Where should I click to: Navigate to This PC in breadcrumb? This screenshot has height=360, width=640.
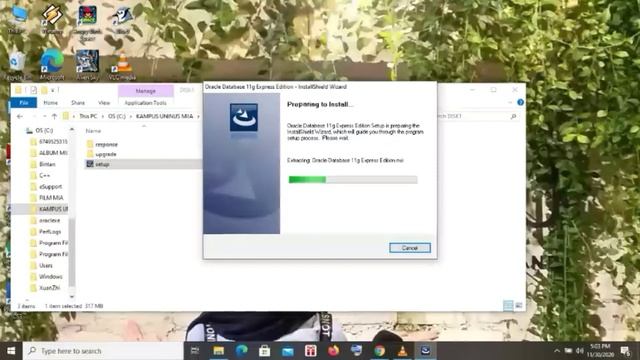[88, 116]
